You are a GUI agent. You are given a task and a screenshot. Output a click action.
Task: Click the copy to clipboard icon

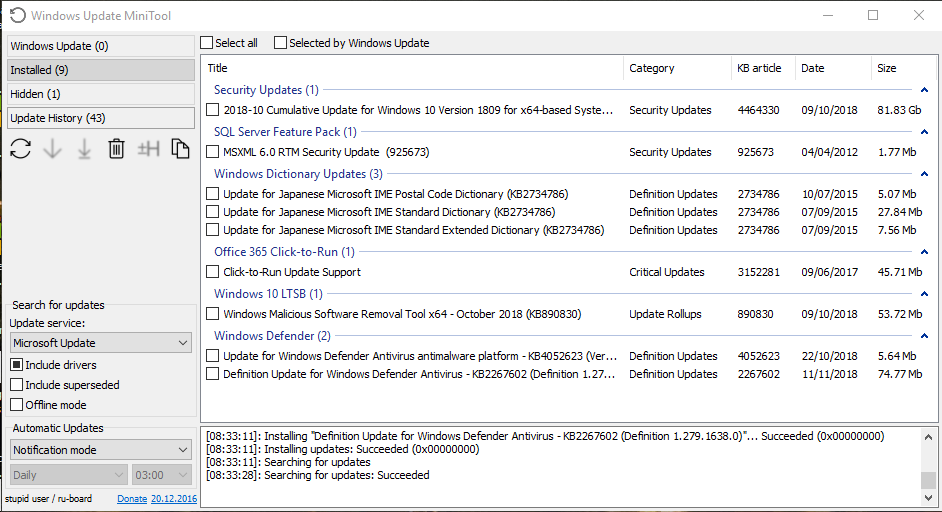coord(180,148)
